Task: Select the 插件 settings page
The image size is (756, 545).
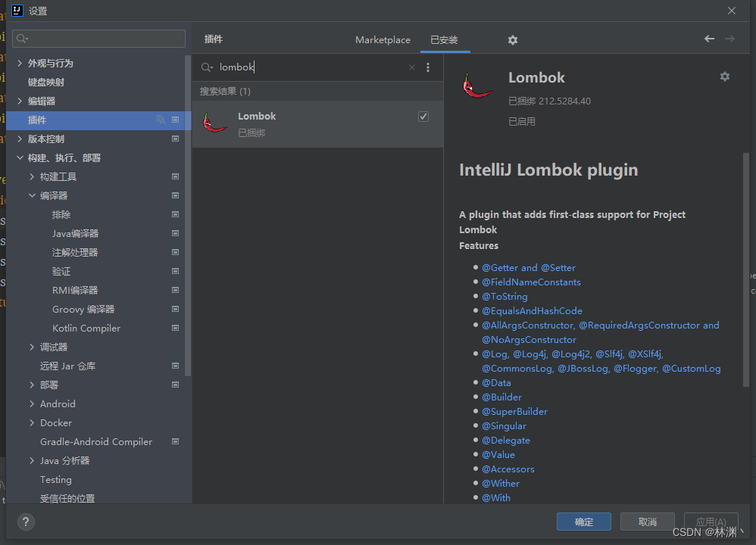Action: click(98, 120)
